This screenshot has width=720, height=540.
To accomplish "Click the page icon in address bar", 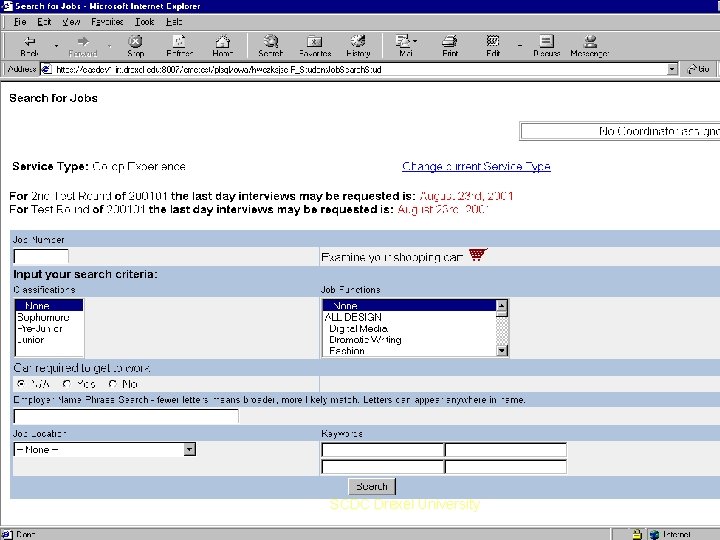I will tap(46, 69).
